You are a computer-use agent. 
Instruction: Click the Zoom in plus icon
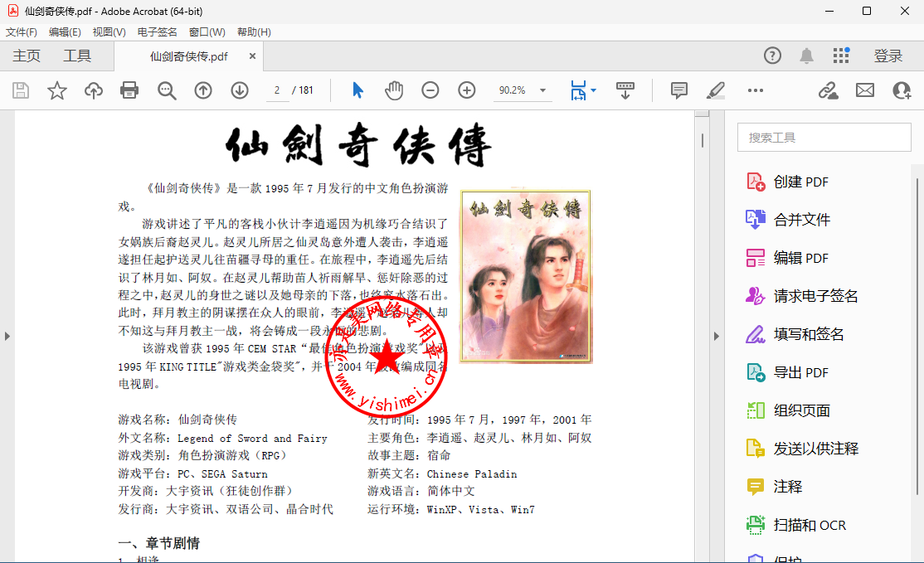(x=467, y=90)
